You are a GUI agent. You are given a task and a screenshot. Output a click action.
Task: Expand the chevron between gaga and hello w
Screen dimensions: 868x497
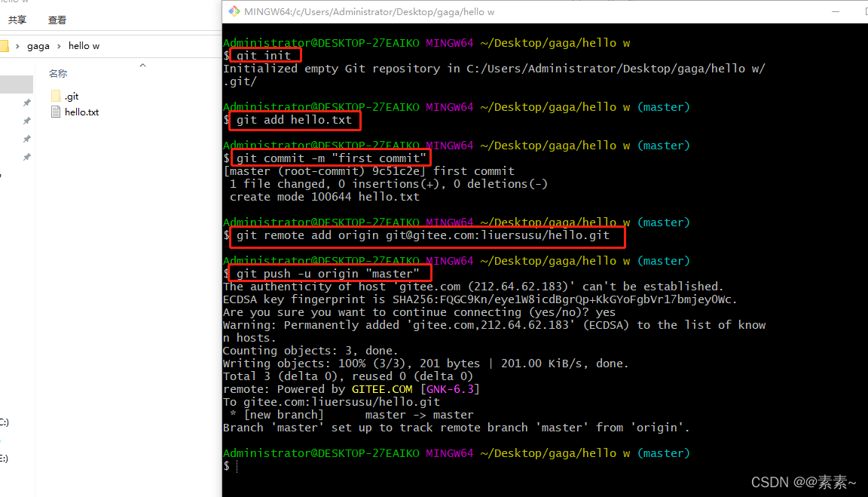tap(59, 46)
